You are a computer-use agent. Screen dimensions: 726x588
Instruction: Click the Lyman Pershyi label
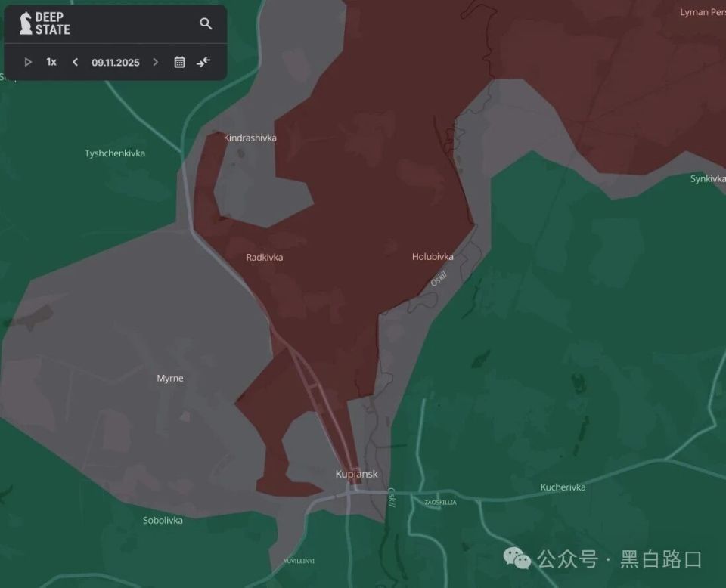pyautogui.click(x=703, y=13)
